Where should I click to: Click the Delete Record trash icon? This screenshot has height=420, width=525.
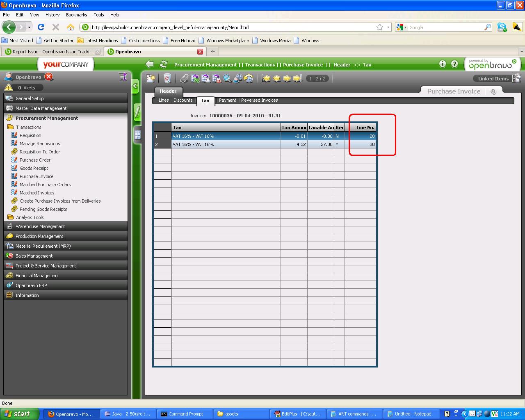coord(167,78)
